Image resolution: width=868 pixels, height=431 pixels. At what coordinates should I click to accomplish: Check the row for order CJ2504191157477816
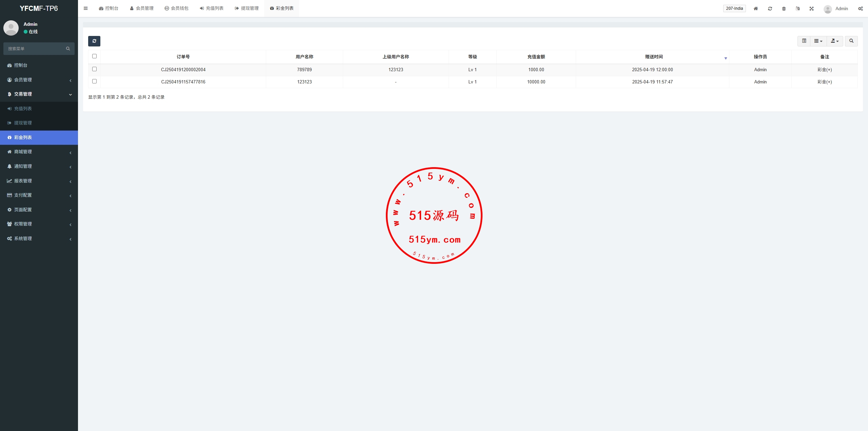tap(95, 81)
